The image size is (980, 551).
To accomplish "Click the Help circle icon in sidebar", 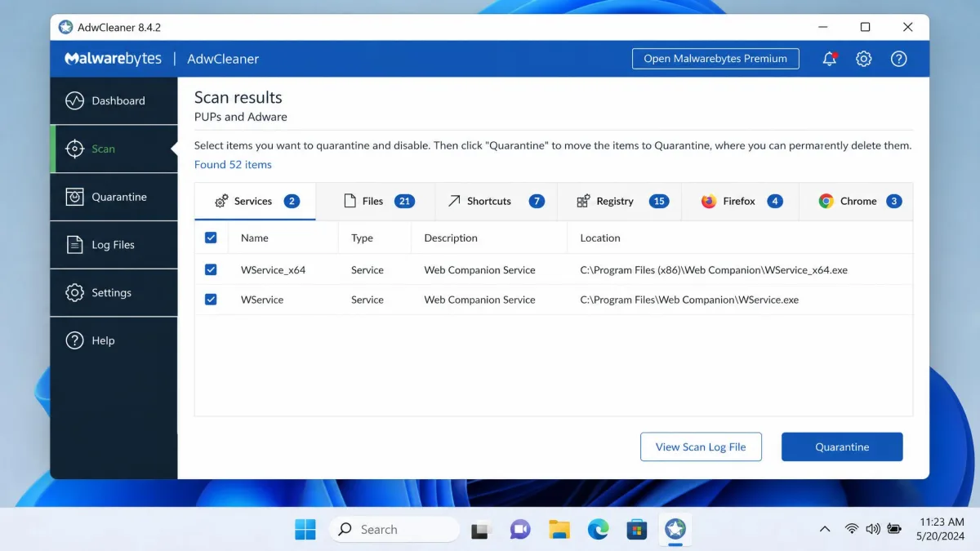I will [x=74, y=341].
